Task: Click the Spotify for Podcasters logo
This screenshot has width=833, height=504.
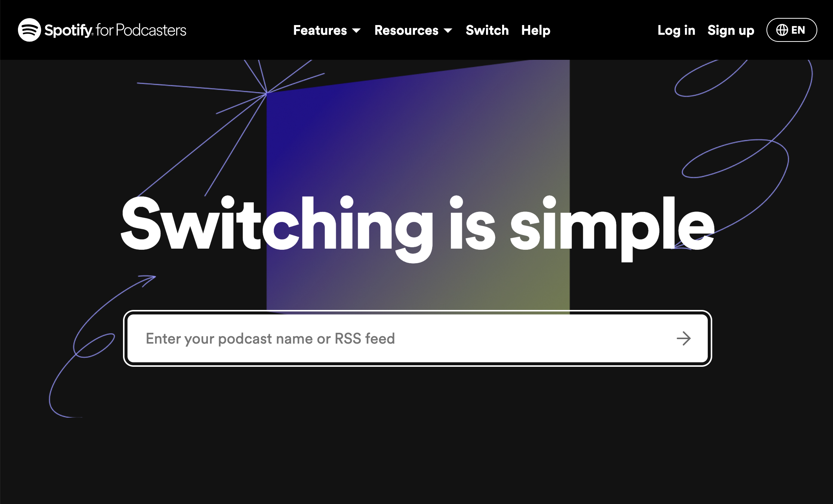Action: 102,30
